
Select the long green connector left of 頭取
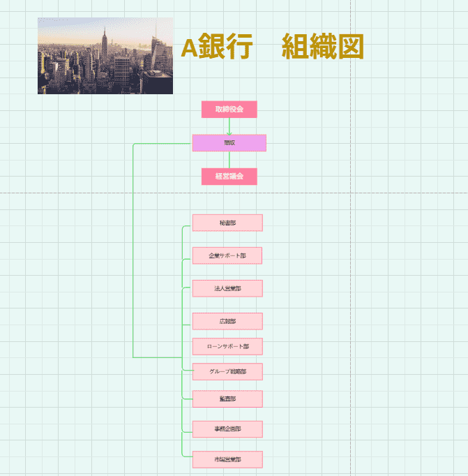tap(133, 251)
